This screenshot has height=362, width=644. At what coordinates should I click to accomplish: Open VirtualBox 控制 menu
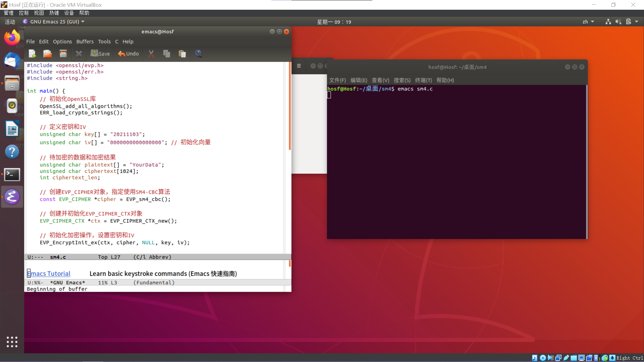point(24,13)
